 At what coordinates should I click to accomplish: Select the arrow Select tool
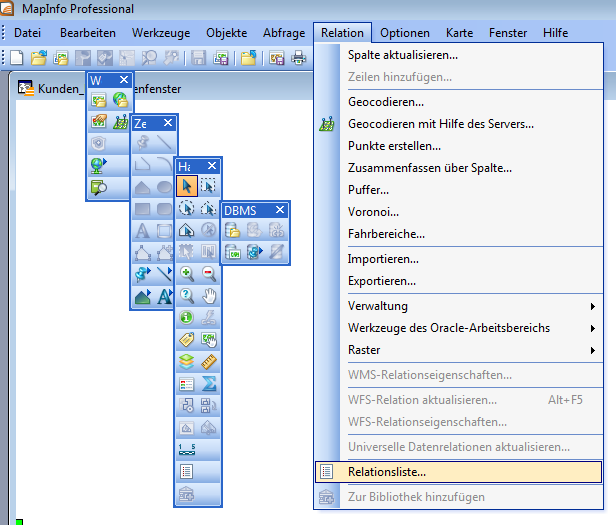[x=187, y=186]
